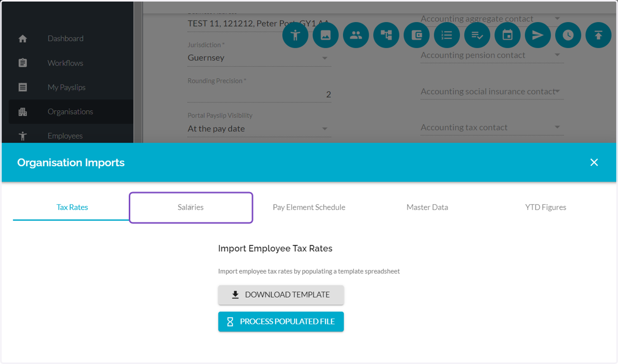The image size is (618, 364).
Task: Click the clock history round button
Action: (568, 35)
